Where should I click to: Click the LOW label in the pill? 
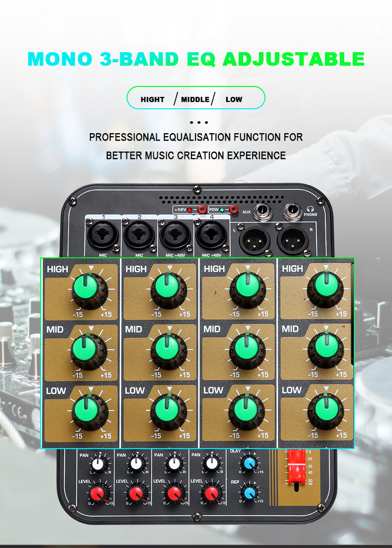point(234,99)
